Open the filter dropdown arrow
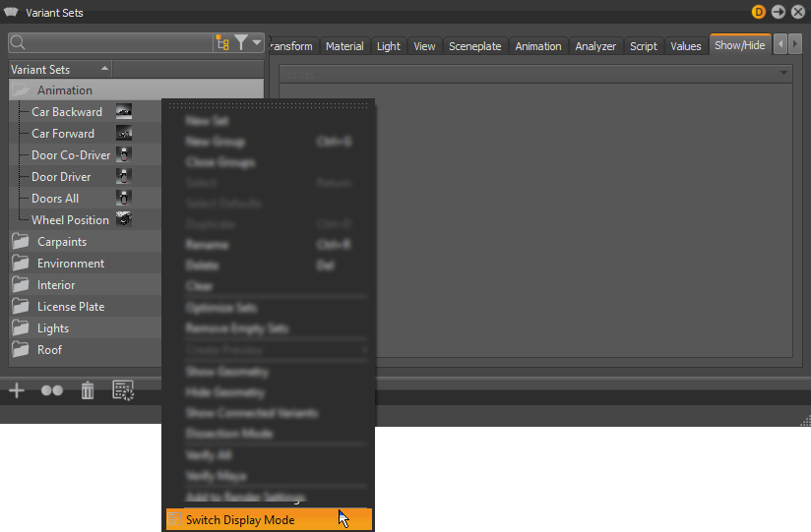 coord(257,42)
